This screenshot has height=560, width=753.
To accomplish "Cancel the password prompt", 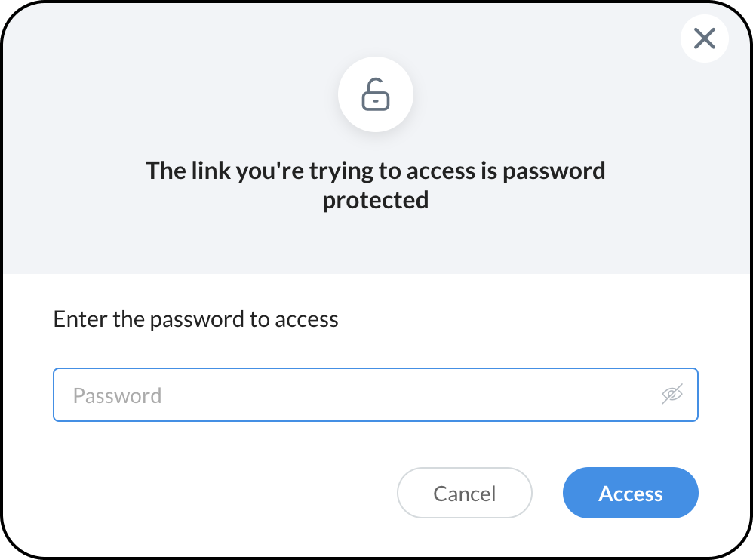I will click(465, 494).
